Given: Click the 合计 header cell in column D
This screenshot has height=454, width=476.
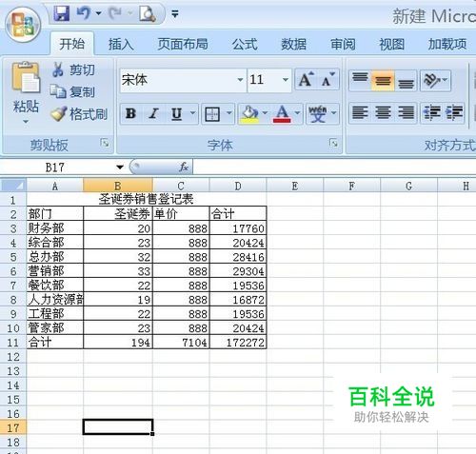Looking at the screenshot, I should [x=238, y=213].
